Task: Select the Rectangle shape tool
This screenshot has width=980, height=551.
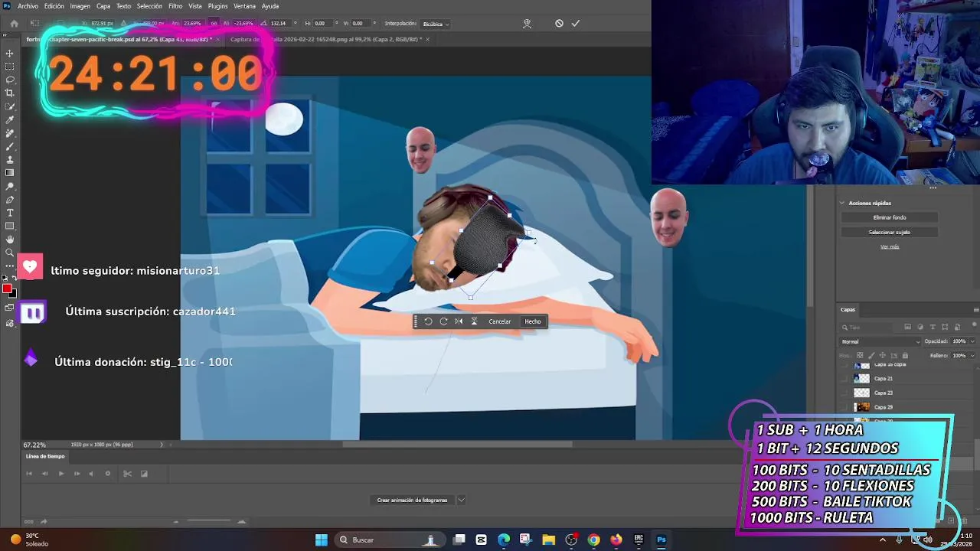Action: click(10, 227)
